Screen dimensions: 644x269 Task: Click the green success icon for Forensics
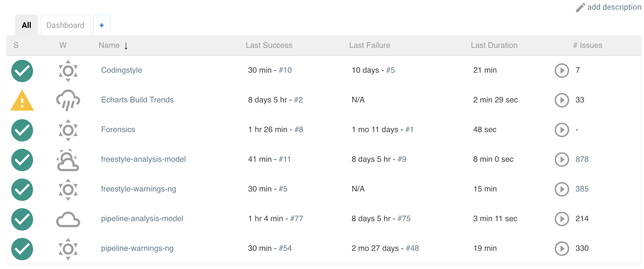[22, 130]
